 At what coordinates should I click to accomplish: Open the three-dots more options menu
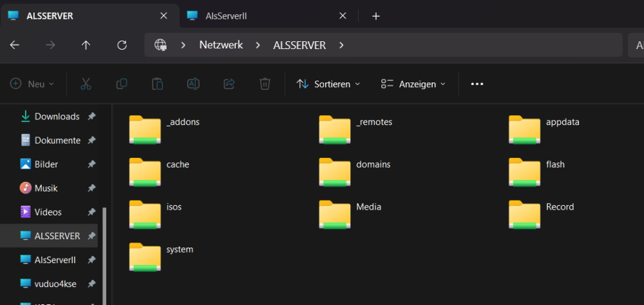pos(477,84)
